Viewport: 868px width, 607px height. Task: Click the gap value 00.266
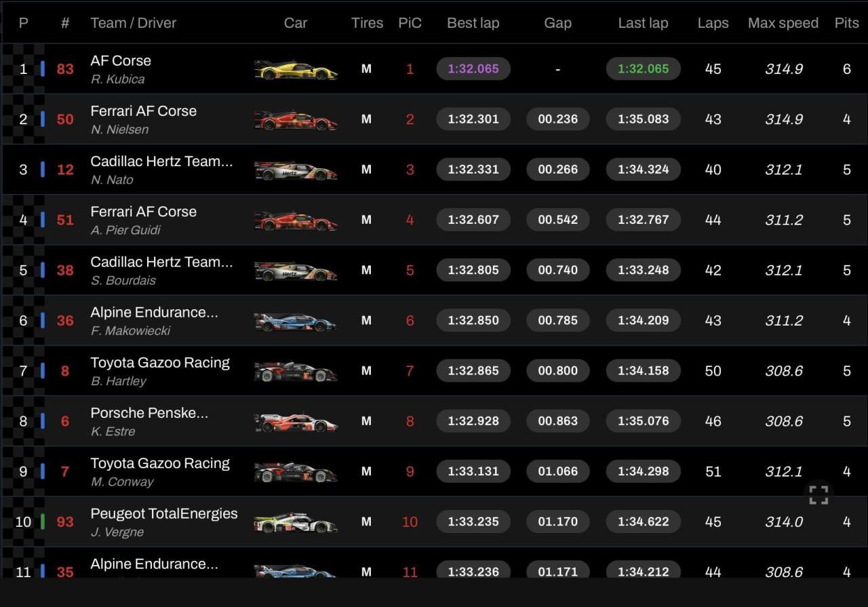click(558, 170)
